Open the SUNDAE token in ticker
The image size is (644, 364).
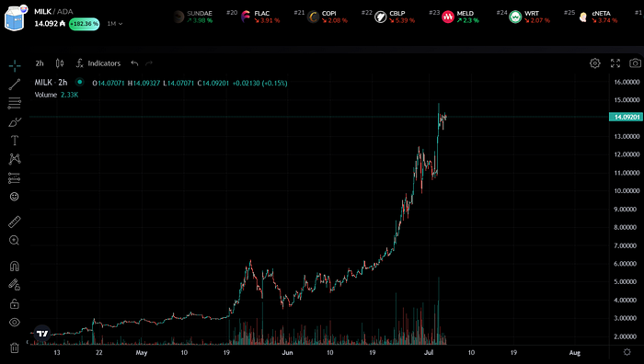coord(193,17)
